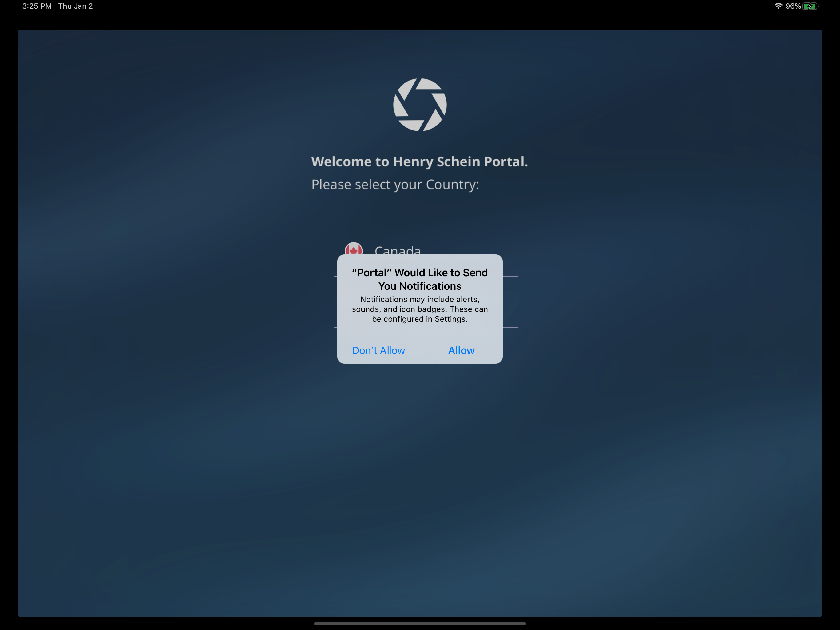
Task: Tap the Henry Schein Portal aperture logo
Action: (420, 105)
